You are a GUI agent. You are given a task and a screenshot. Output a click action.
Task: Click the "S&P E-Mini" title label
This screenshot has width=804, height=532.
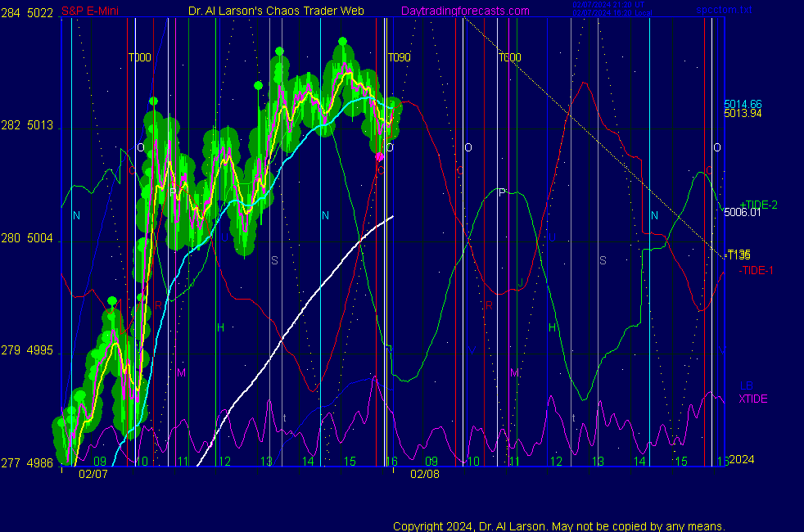pyautogui.click(x=90, y=11)
